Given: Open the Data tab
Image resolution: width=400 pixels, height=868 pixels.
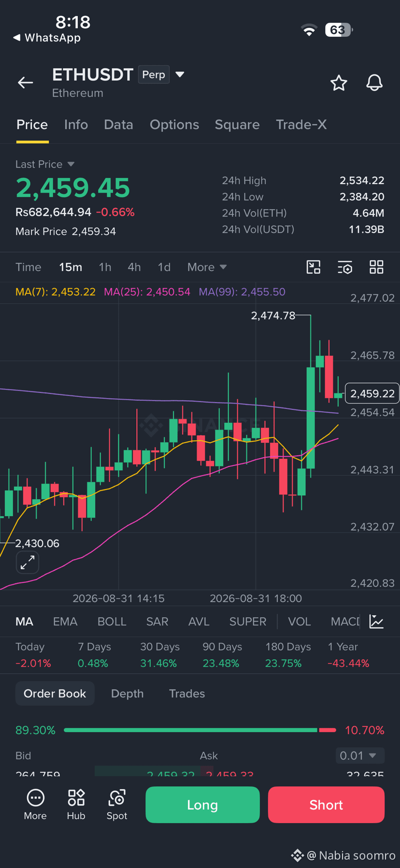Looking at the screenshot, I should pyautogui.click(x=118, y=125).
